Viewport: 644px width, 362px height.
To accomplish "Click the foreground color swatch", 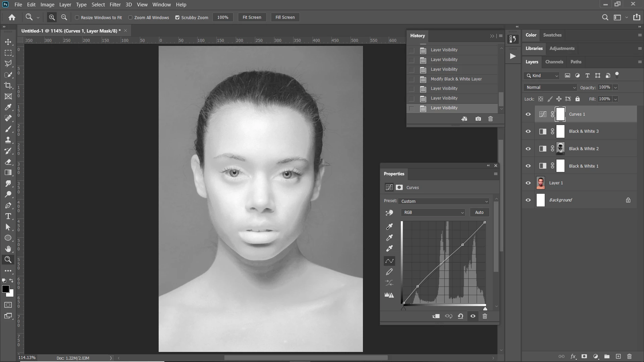I will (x=5, y=289).
